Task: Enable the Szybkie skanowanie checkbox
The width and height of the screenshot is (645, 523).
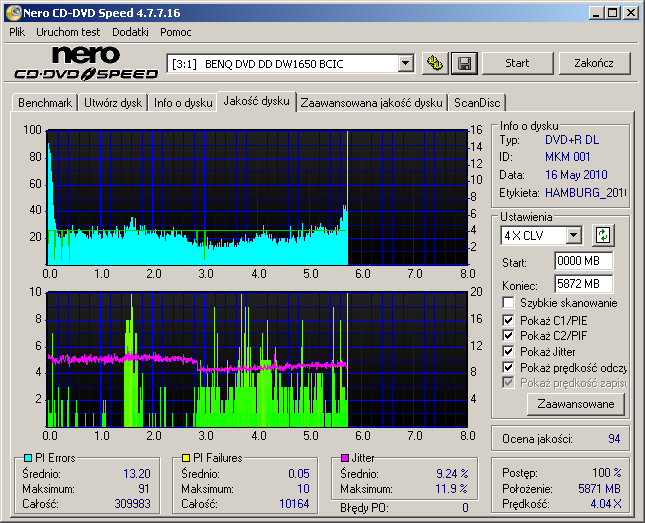Action: 508,303
